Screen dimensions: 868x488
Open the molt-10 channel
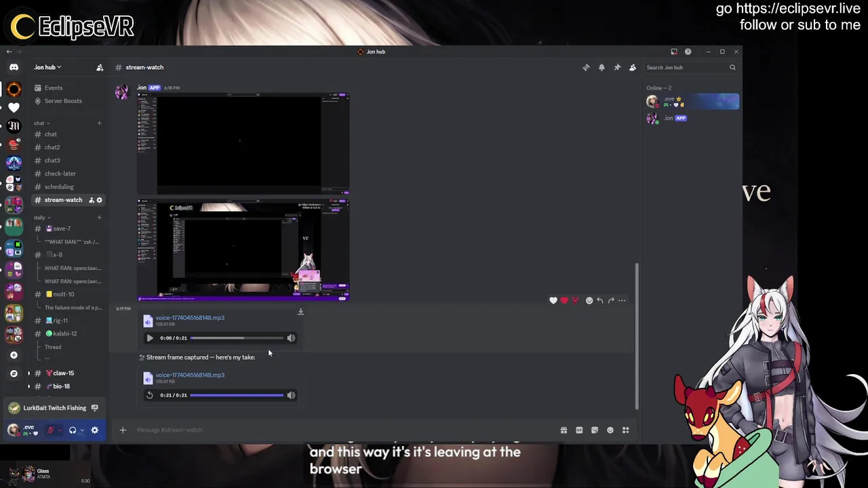click(63, 294)
